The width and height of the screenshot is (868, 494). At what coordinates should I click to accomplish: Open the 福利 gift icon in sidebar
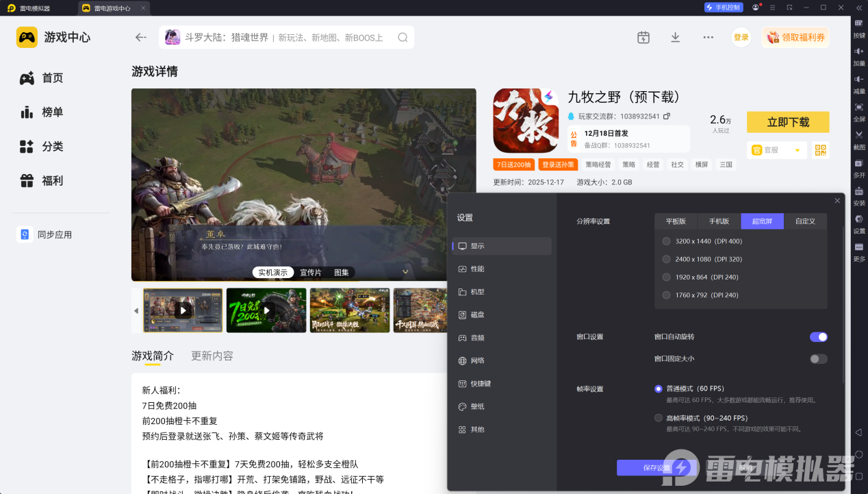click(27, 181)
